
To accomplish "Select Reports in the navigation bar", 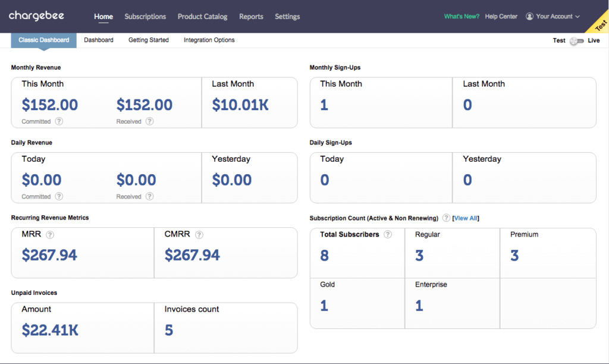I will click(x=251, y=17).
